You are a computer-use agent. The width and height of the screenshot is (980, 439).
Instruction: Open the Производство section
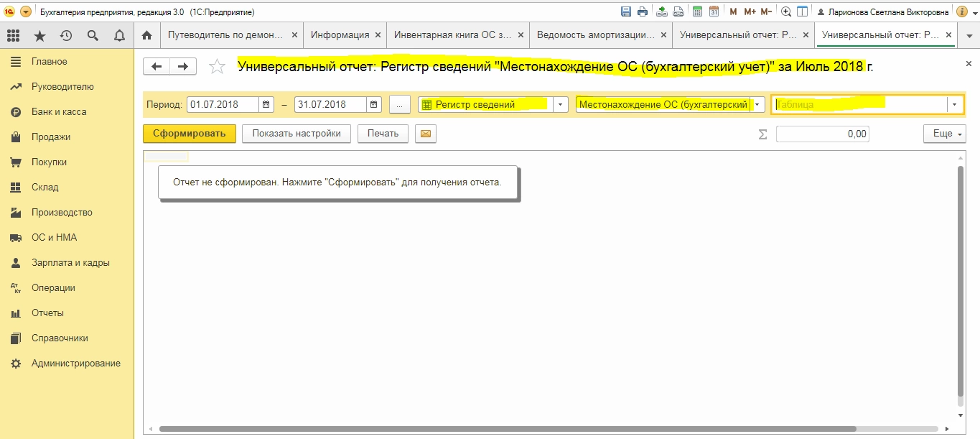click(x=67, y=213)
